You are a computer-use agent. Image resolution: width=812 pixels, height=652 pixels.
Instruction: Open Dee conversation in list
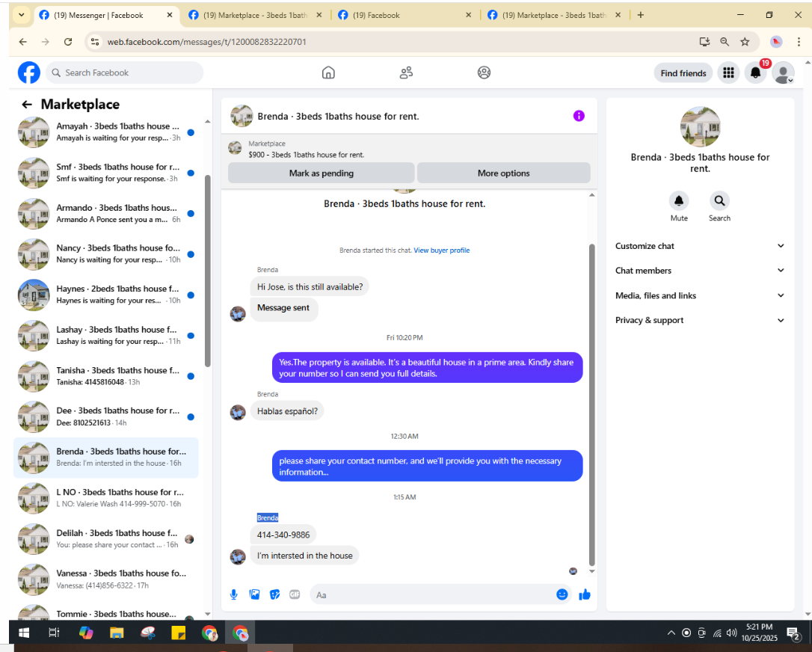click(106, 416)
